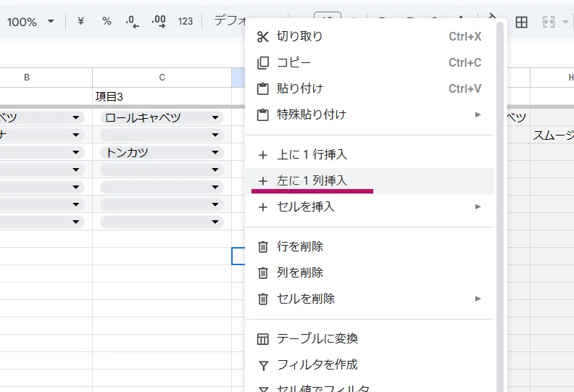Choose コピー from the context menu
Image resolution: width=574 pixels, height=392 pixels.
370,62
